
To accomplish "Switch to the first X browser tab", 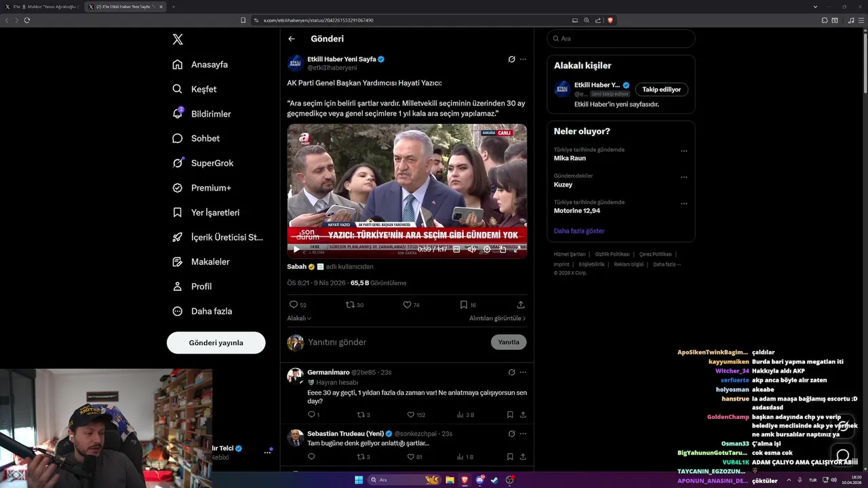I will point(42,7).
